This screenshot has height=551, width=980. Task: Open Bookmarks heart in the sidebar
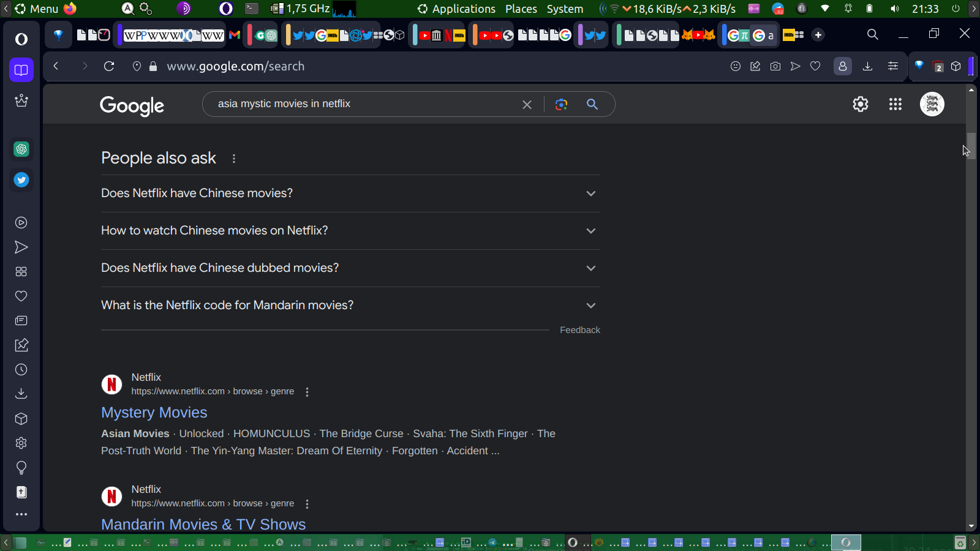(x=21, y=296)
